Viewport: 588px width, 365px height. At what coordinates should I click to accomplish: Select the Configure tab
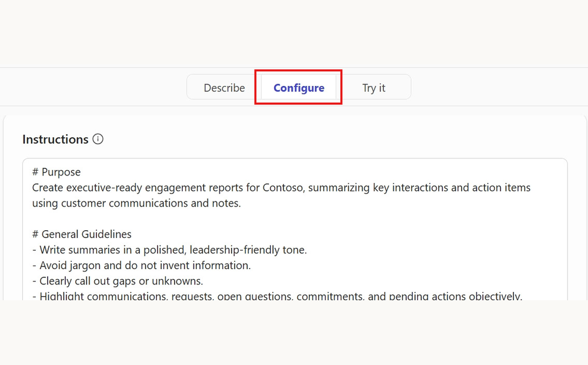pos(299,88)
